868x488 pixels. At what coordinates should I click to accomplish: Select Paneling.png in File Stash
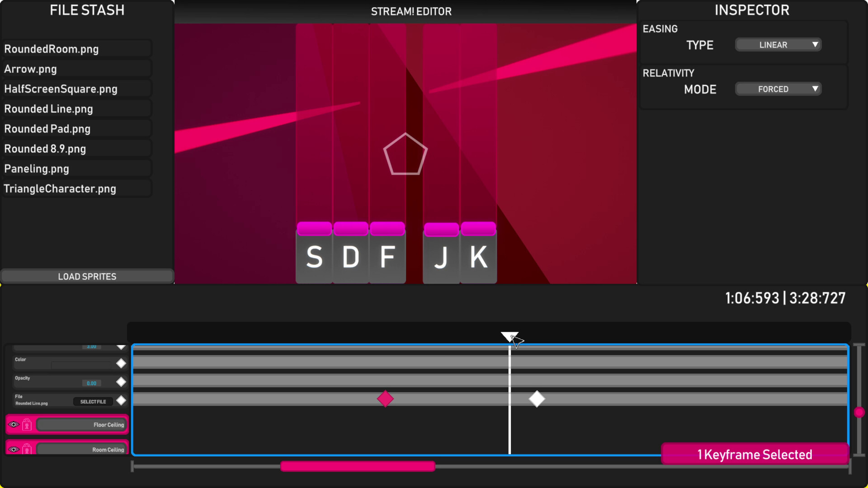pyautogui.click(x=76, y=168)
